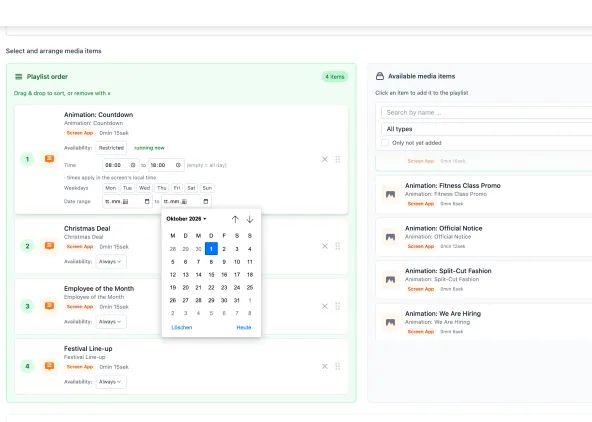Click the Search by name field

[x=487, y=112]
